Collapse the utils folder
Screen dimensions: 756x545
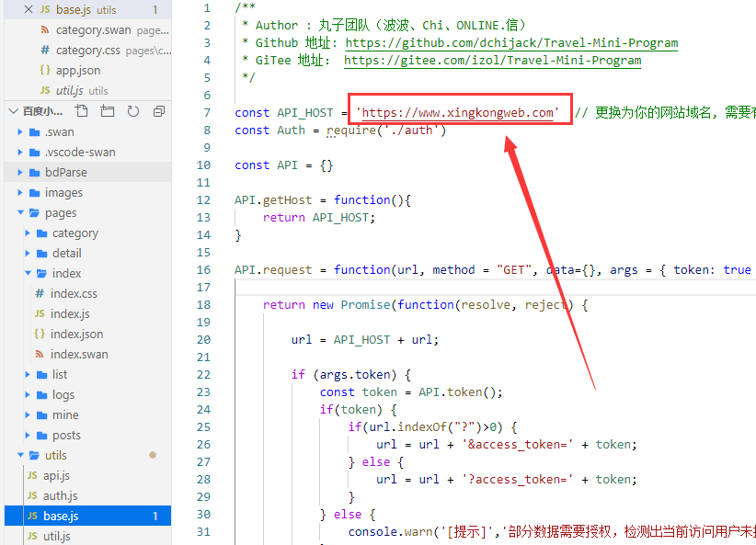55,455
